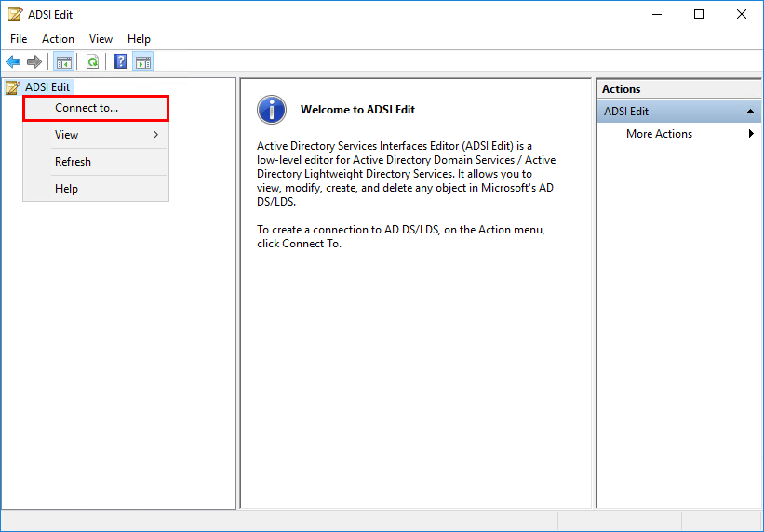Toggle Show/Hide Console Tree icon
This screenshot has width=764, height=532.
click(64, 62)
